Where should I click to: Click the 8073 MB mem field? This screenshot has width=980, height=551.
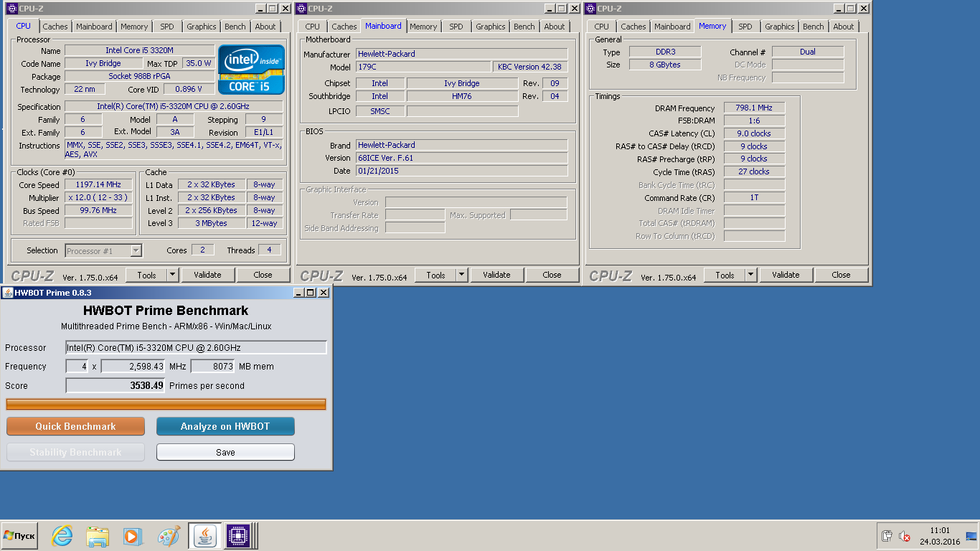213,367
